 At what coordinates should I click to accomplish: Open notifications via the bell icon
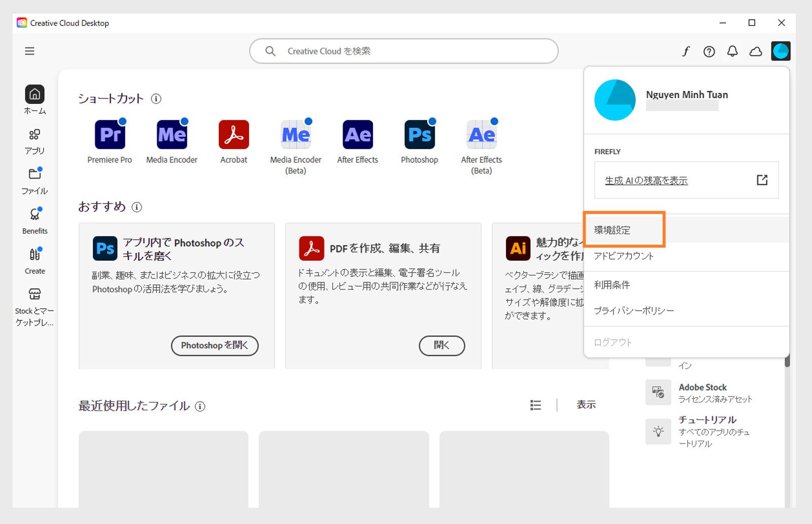click(x=732, y=51)
